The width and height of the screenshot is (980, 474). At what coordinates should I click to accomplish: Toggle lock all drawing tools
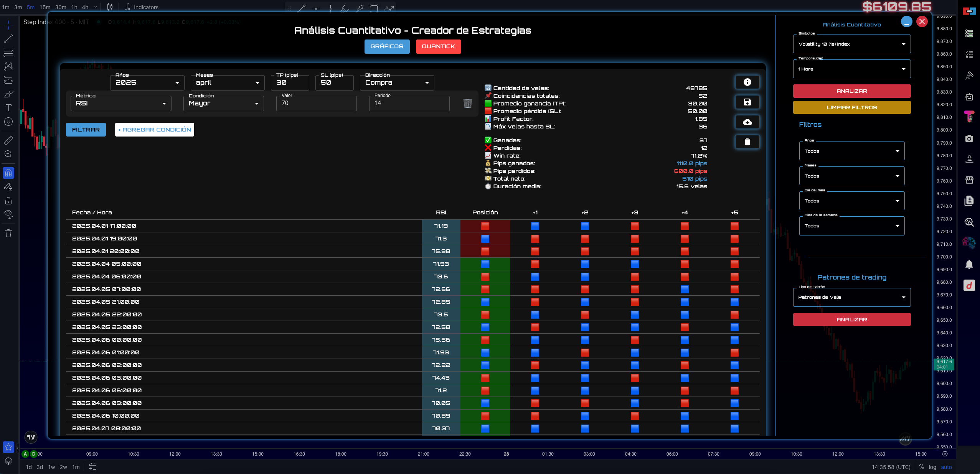pyautogui.click(x=8, y=201)
